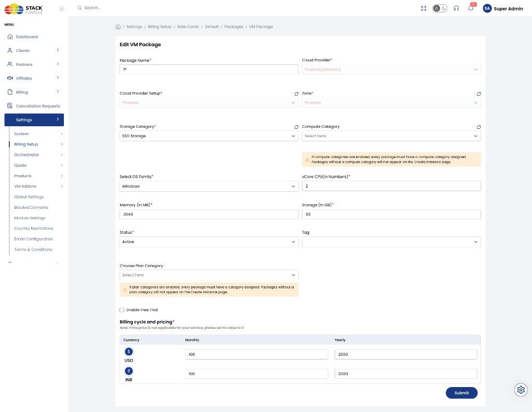Image resolution: width=532 pixels, height=412 pixels.
Task: Toggle fullscreen mode icon
Action: (x=423, y=8)
